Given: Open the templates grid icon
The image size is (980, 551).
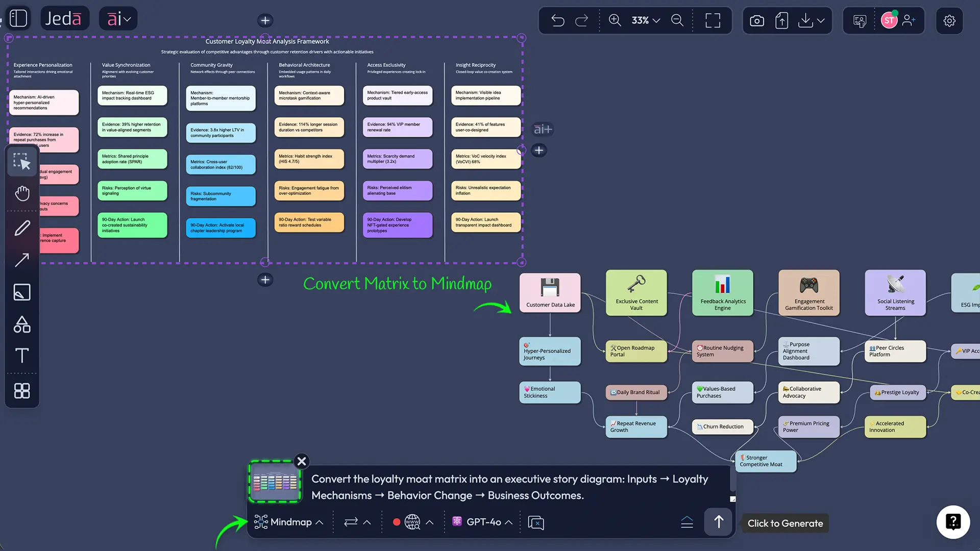Looking at the screenshot, I should (x=22, y=391).
